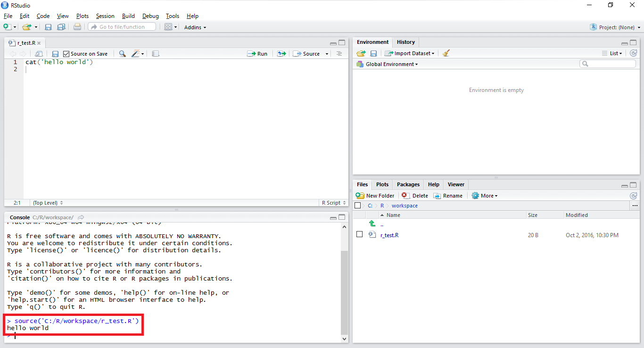This screenshot has width=644, height=348.
Task: Go up to the parent directory
Action: (372, 224)
